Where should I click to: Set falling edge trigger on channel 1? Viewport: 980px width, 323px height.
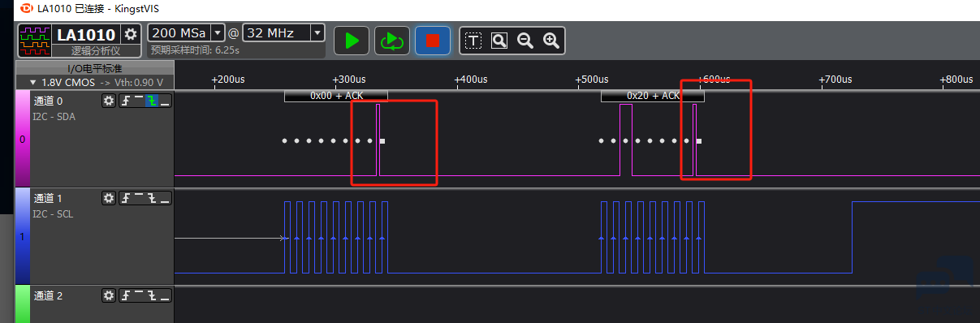152,198
